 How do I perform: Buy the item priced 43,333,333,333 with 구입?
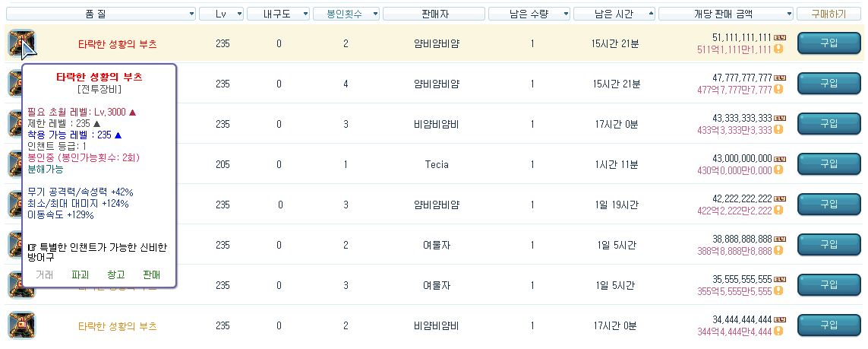829,123
